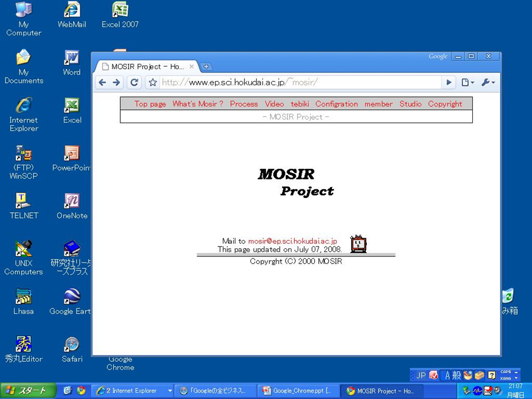Open Process link
The image size is (532, 399).
pyautogui.click(x=244, y=104)
